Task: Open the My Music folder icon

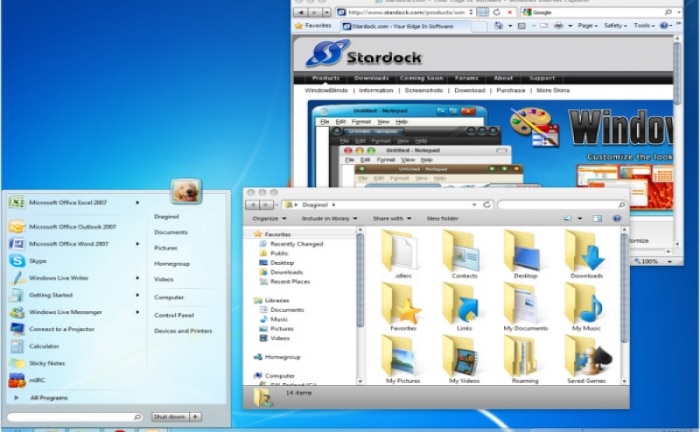Action: [x=586, y=307]
